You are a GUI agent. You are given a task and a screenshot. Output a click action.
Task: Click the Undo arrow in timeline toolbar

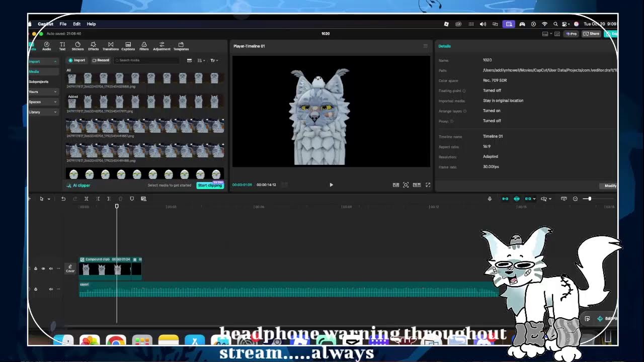(63, 199)
